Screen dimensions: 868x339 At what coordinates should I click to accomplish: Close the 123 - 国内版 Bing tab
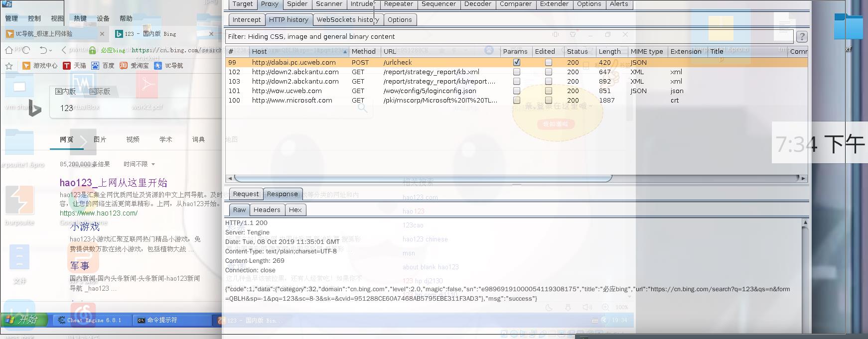(x=211, y=34)
